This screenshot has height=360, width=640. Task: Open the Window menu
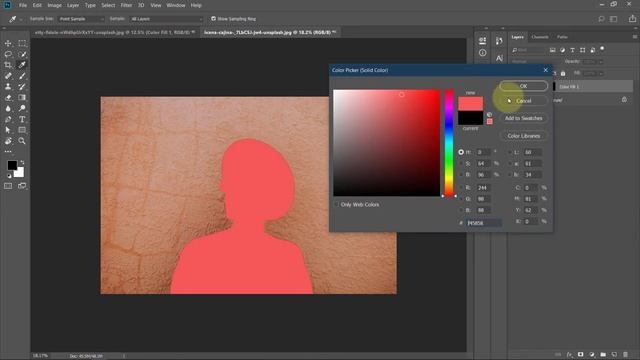(176, 5)
